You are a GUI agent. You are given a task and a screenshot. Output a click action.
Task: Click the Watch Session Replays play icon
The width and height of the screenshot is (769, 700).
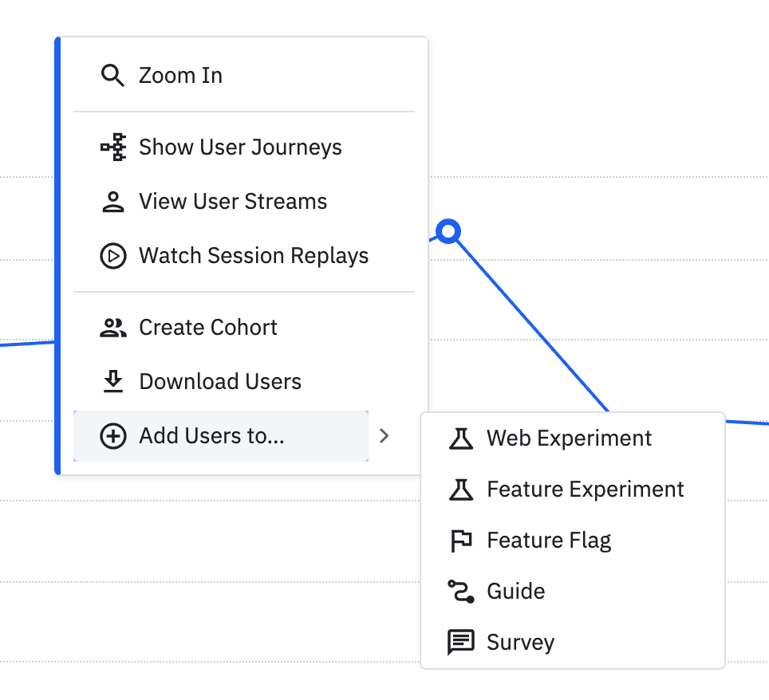[112, 256]
